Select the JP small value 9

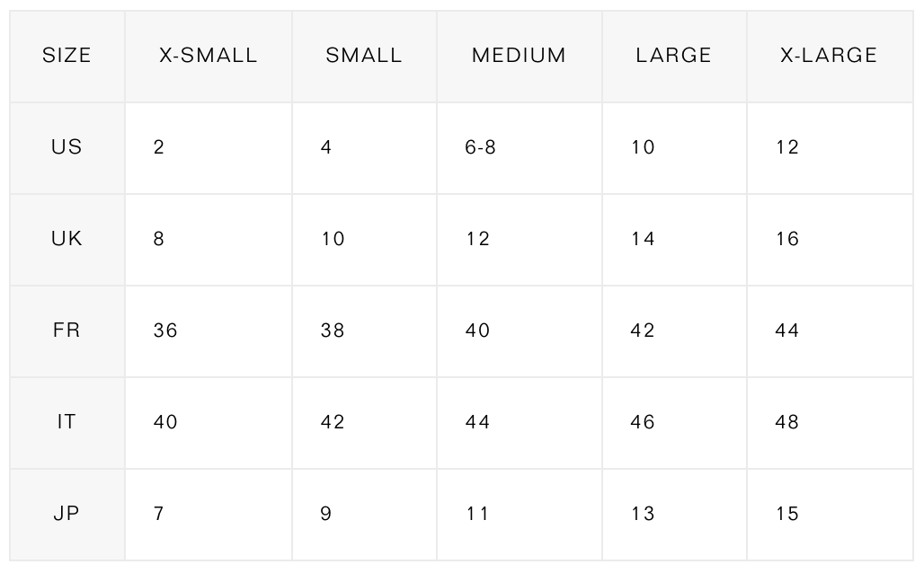(x=326, y=514)
